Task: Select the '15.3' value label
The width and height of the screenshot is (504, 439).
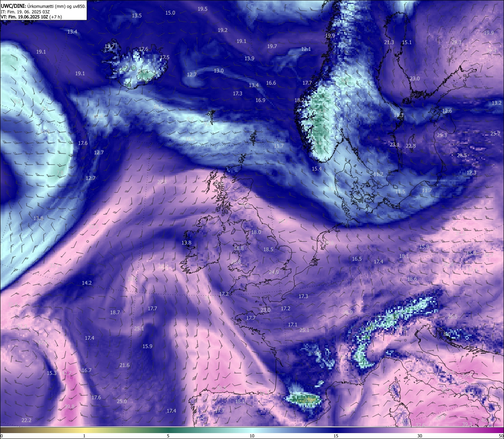Action: click(x=52, y=373)
